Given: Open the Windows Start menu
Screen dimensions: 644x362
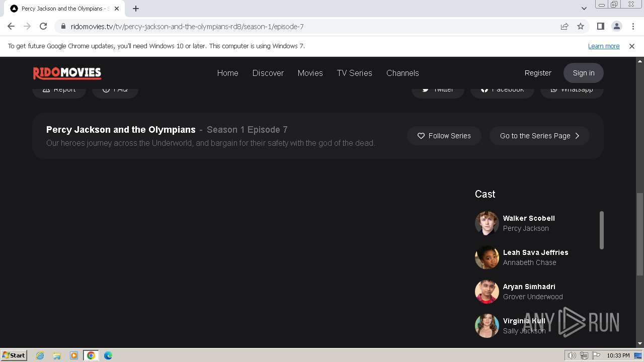Looking at the screenshot, I should pyautogui.click(x=14, y=355).
